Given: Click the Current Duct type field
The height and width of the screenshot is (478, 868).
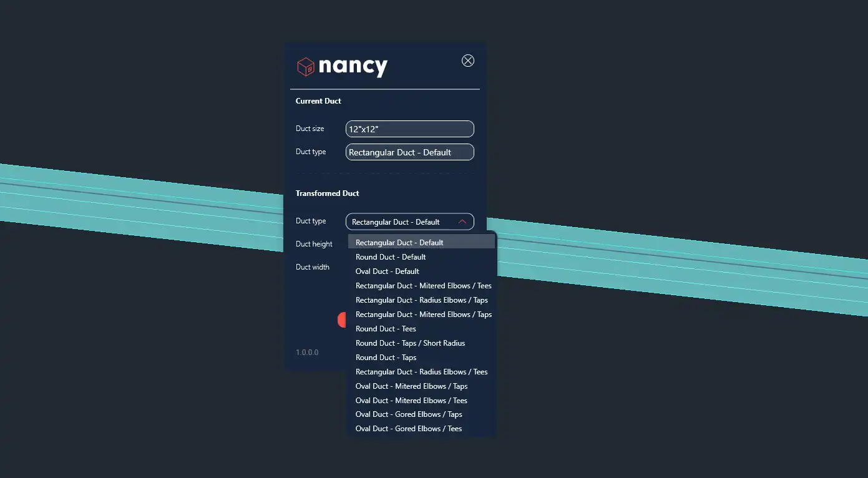Looking at the screenshot, I should coord(409,152).
